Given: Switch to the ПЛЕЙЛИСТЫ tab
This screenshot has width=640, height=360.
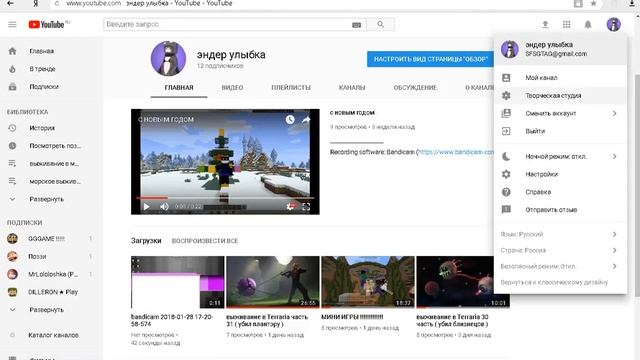Looking at the screenshot, I should pos(291,87).
